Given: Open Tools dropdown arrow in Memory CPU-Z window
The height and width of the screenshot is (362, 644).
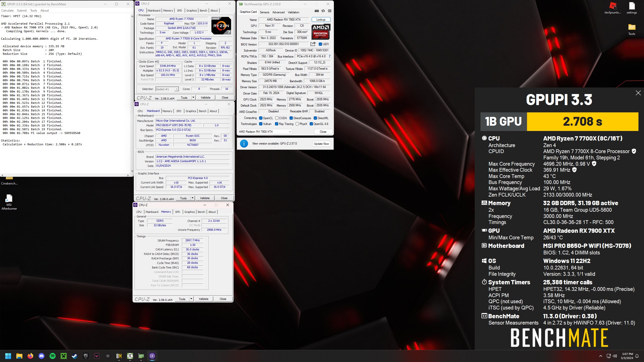Looking at the screenshot, I should pos(191,299).
